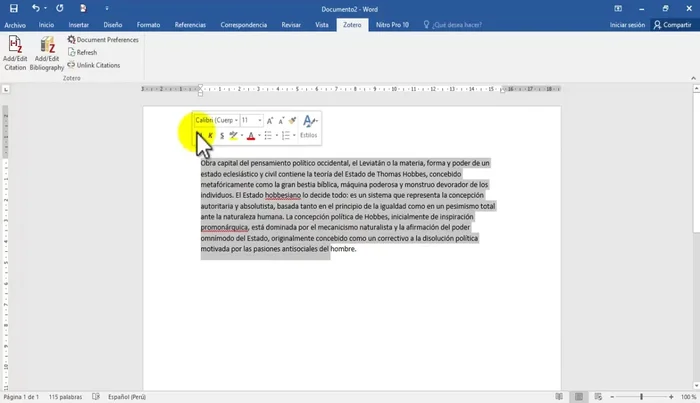Screen dimensions: 700x403
Task: Click Add/Edit Bibliography Zotero button
Action: point(47,53)
